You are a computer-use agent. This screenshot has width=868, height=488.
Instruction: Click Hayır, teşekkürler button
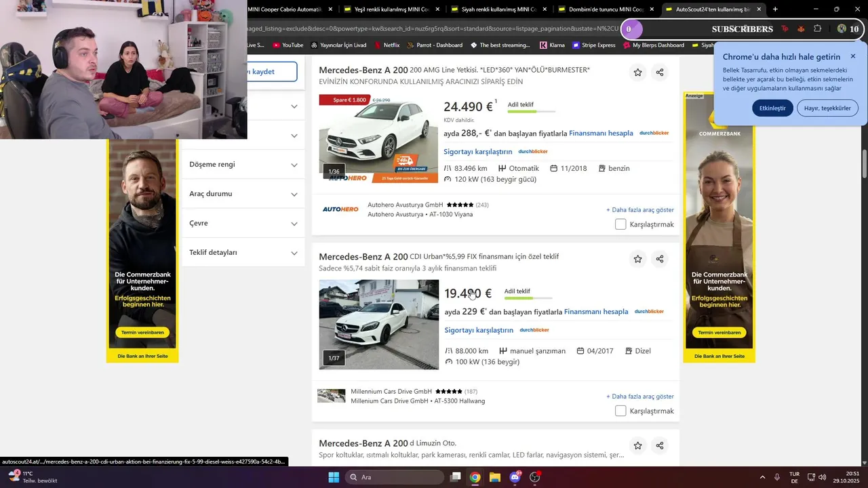pos(827,108)
